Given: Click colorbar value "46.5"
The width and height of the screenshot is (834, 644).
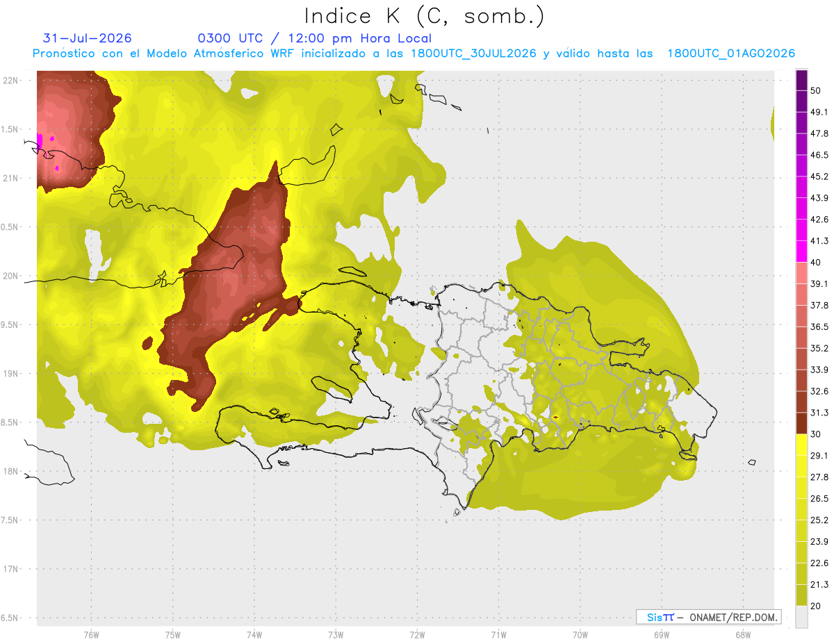Looking at the screenshot, I should [819, 156].
